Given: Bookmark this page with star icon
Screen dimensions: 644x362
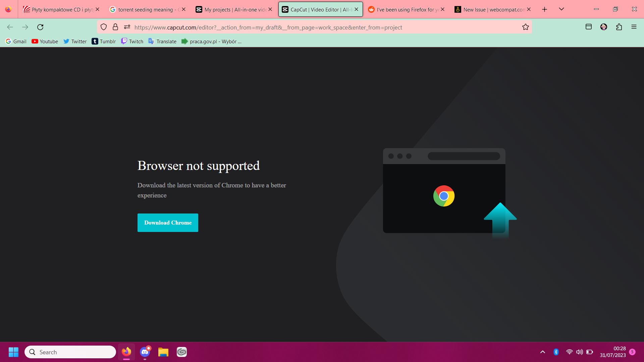Looking at the screenshot, I should tap(525, 27).
